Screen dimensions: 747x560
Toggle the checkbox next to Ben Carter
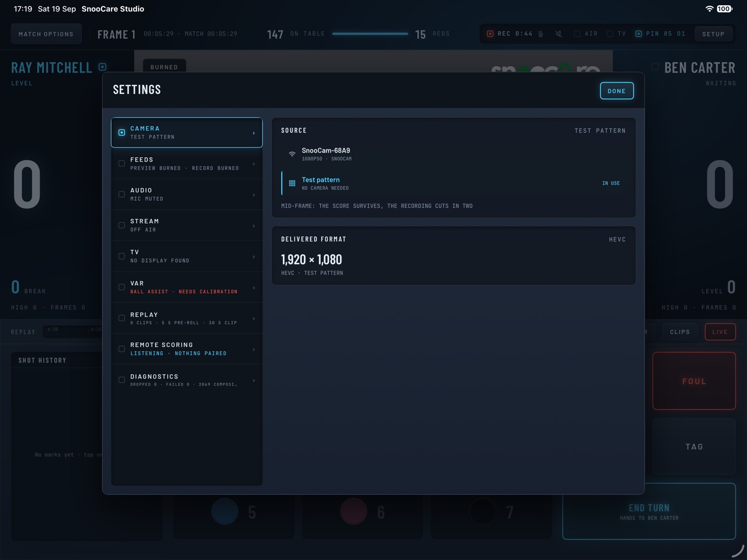(x=655, y=67)
